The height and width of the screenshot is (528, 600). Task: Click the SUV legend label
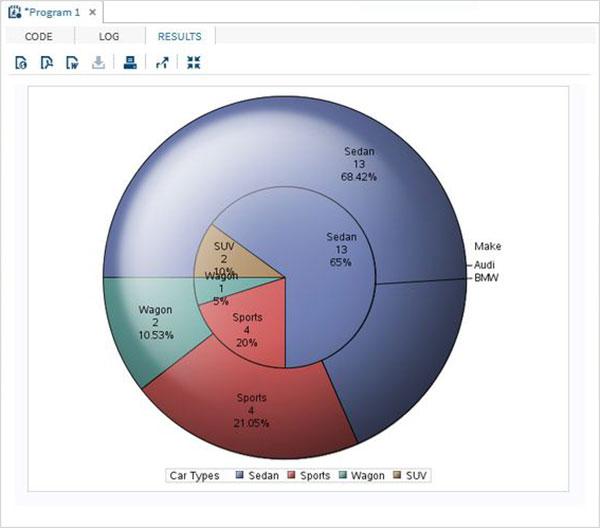416,476
